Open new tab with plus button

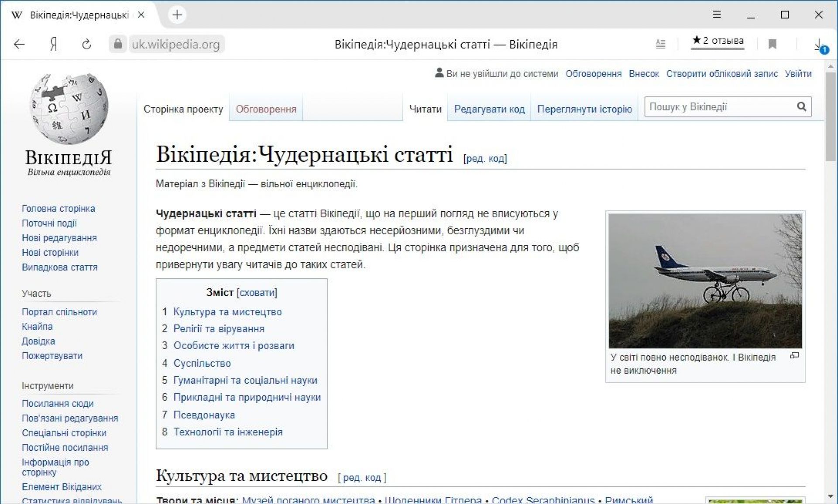click(177, 15)
